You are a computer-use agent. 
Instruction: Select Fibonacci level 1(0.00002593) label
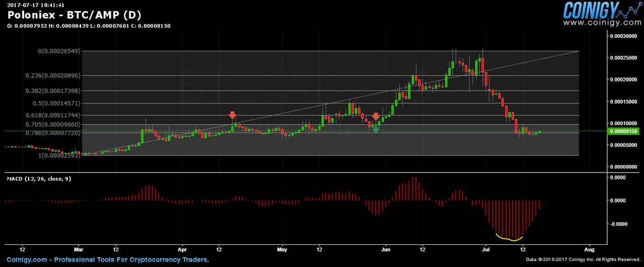click(x=59, y=155)
